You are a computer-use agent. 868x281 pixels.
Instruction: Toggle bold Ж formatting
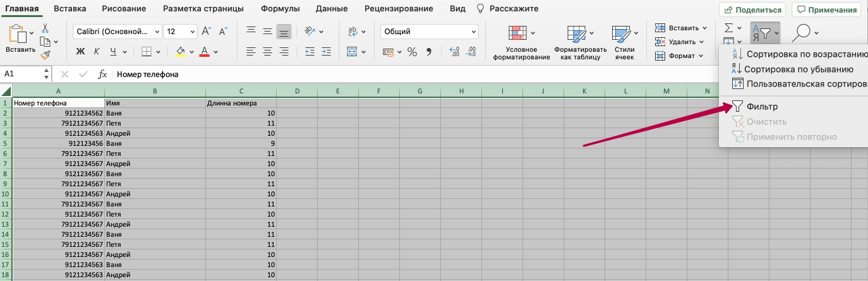[x=80, y=52]
